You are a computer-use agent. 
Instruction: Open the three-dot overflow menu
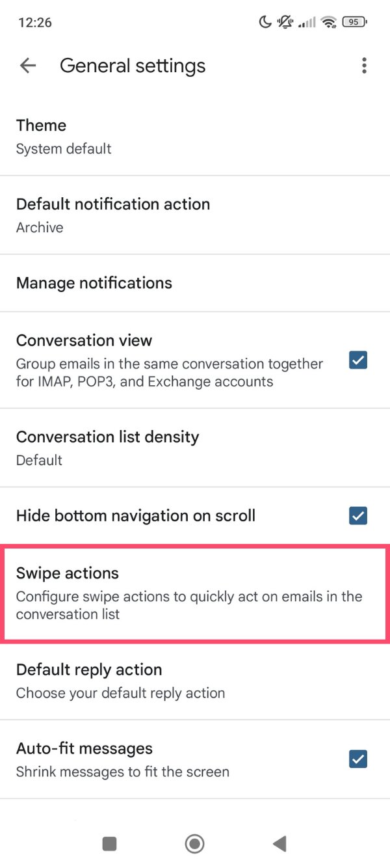pyautogui.click(x=364, y=65)
